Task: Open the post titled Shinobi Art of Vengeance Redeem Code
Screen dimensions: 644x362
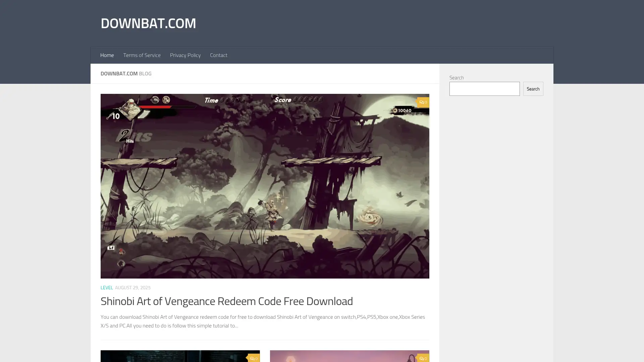Action: pyautogui.click(x=226, y=301)
